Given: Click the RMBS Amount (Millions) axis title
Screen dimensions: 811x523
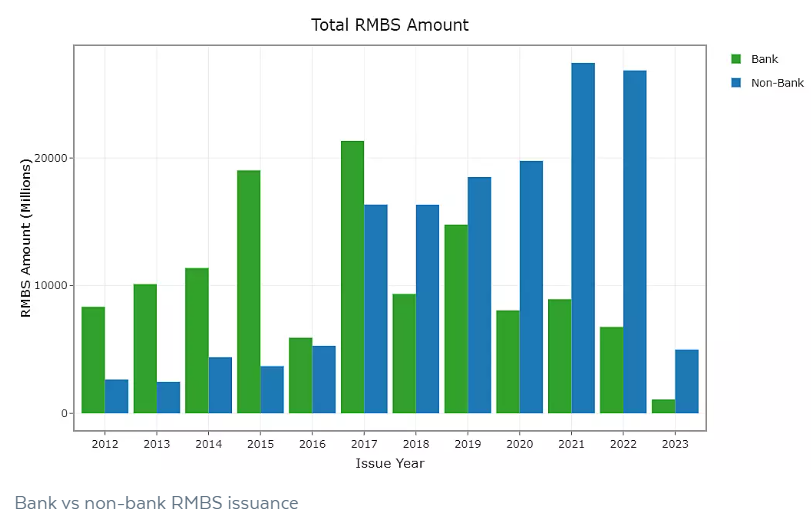Looking at the screenshot, I should point(27,238).
